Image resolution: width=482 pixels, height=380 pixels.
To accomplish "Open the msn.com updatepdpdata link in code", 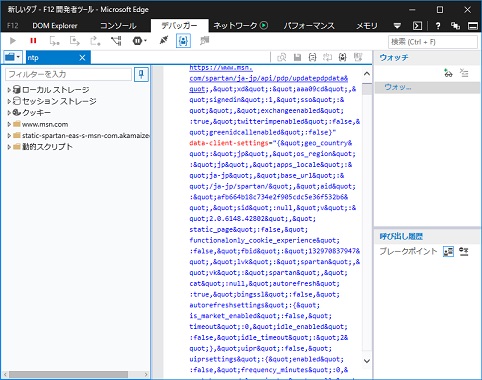I will pyautogui.click(x=269, y=78).
